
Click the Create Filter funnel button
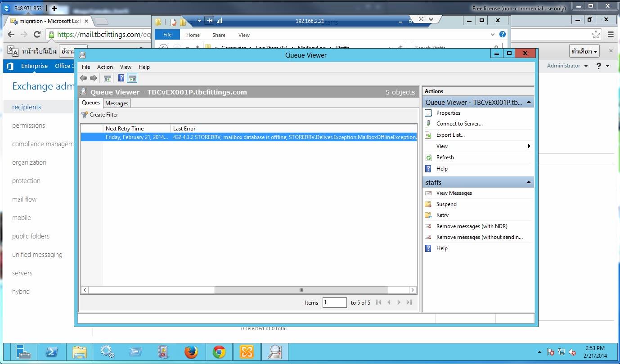tap(99, 115)
